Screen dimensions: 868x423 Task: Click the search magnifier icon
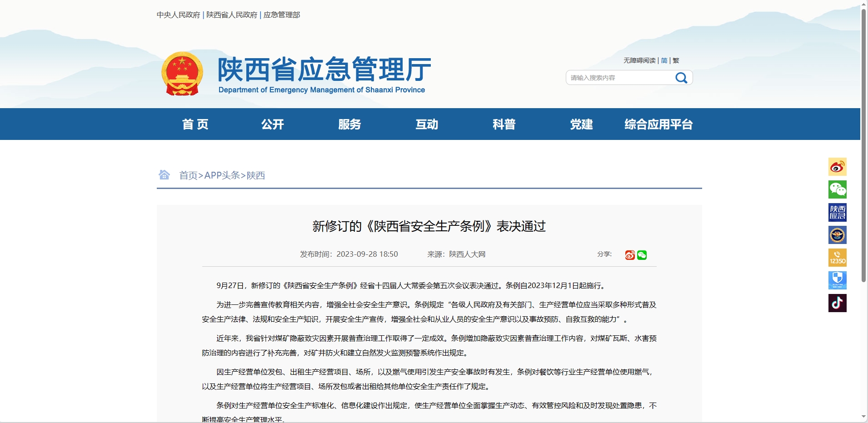pos(681,78)
